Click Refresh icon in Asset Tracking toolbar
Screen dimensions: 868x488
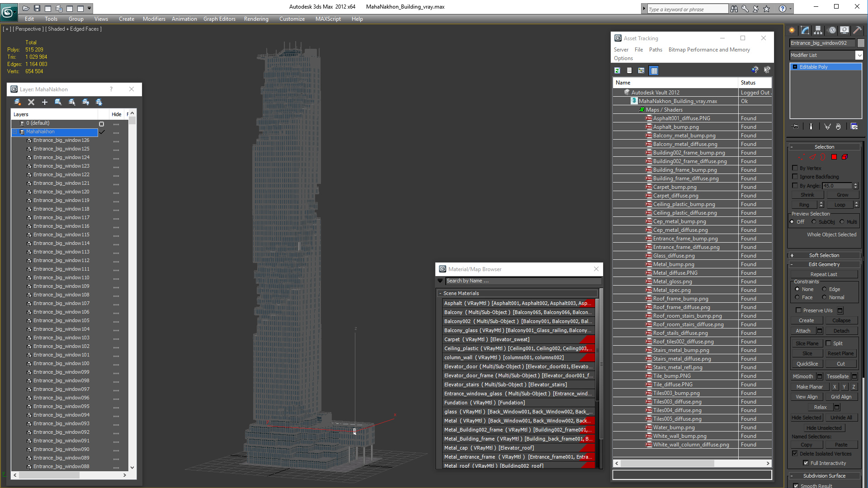pyautogui.click(x=618, y=70)
